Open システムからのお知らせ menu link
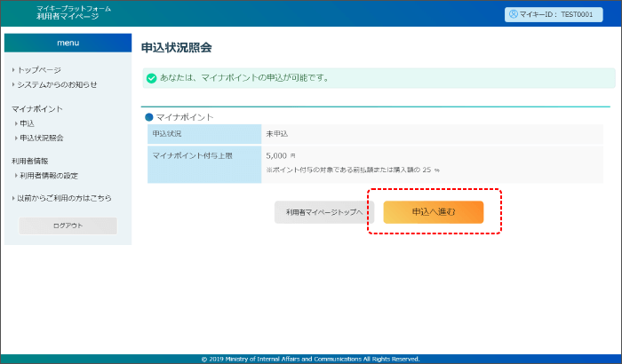Screen dimensions: 622x364 tap(57, 84)
